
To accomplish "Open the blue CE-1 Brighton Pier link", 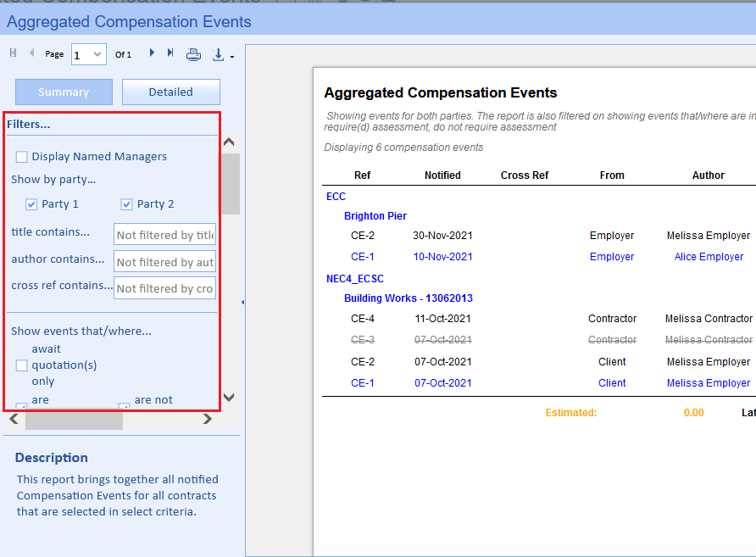I will (363, 257).
